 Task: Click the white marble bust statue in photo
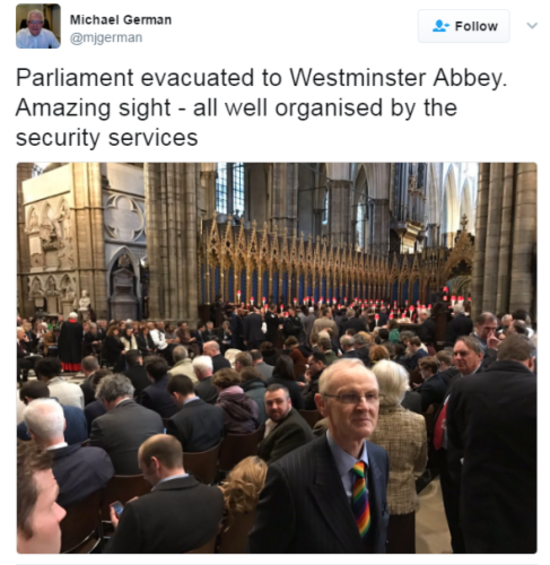tap(84, 300)
